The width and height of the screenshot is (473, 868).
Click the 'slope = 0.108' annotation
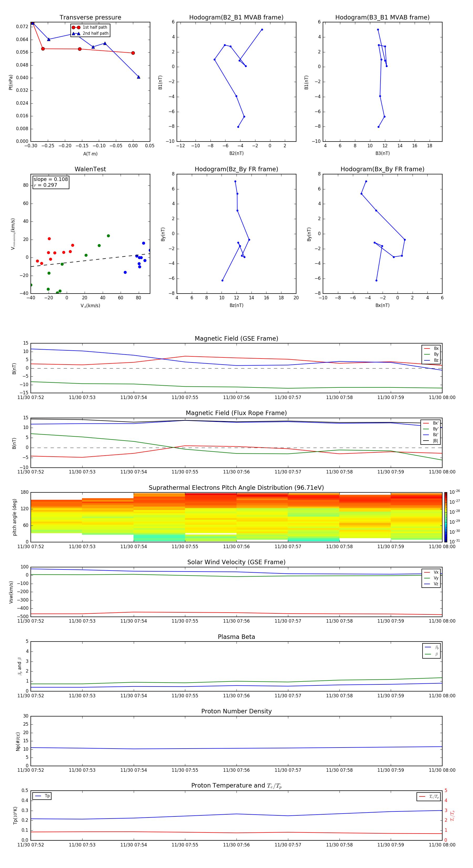(x=50, y=179)
